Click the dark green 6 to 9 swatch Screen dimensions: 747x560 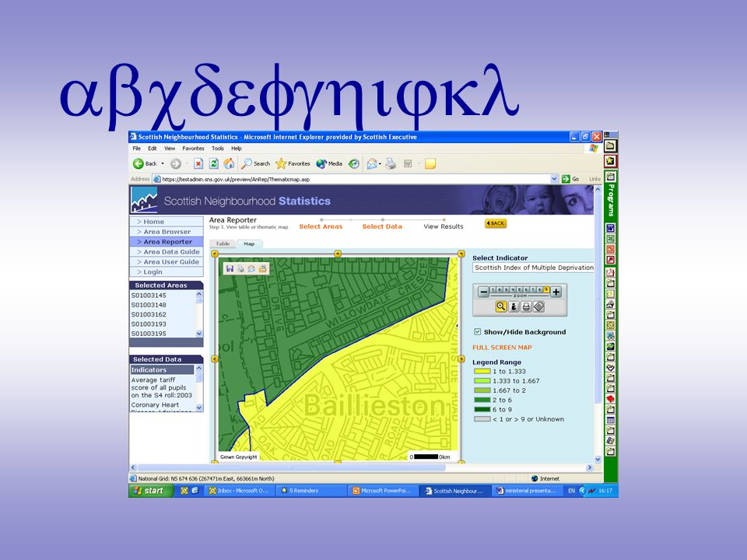click(x=482, y=410)
